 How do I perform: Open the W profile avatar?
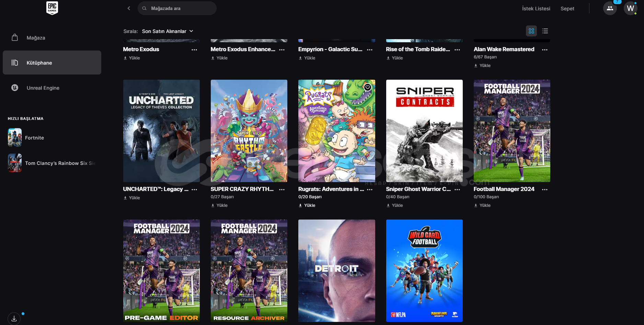630,8
